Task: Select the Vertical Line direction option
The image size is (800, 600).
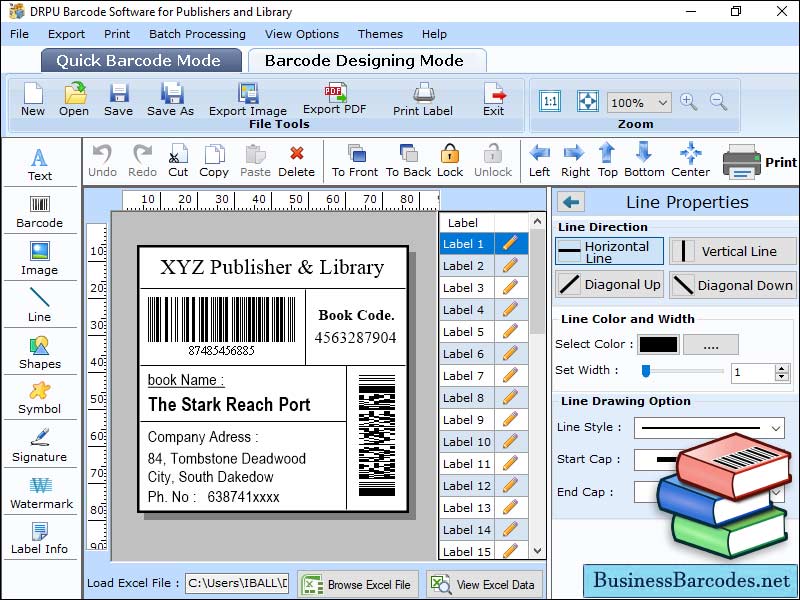Action: pos(733,252)
